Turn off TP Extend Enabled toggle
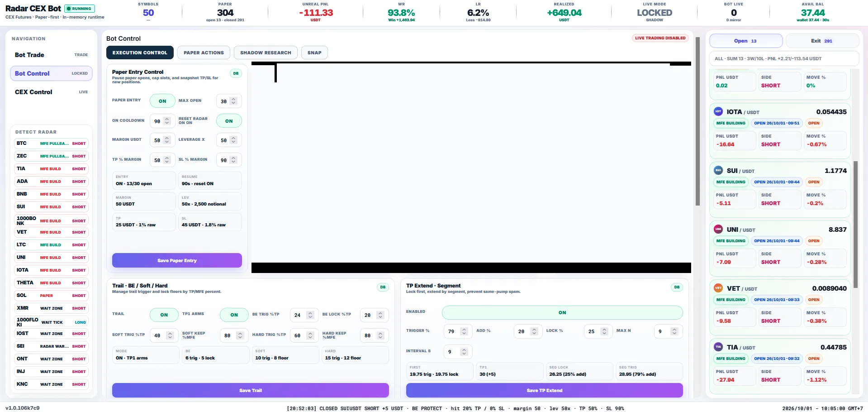Image resolution: width=868 pixels, height=412 pixels. coord(562,312)
